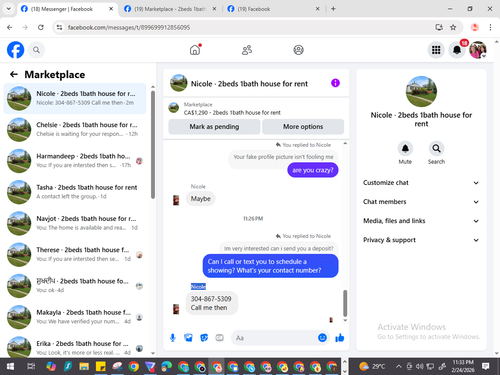
Task: Send a voice clip microphone icon
Action: coord(173,338)
